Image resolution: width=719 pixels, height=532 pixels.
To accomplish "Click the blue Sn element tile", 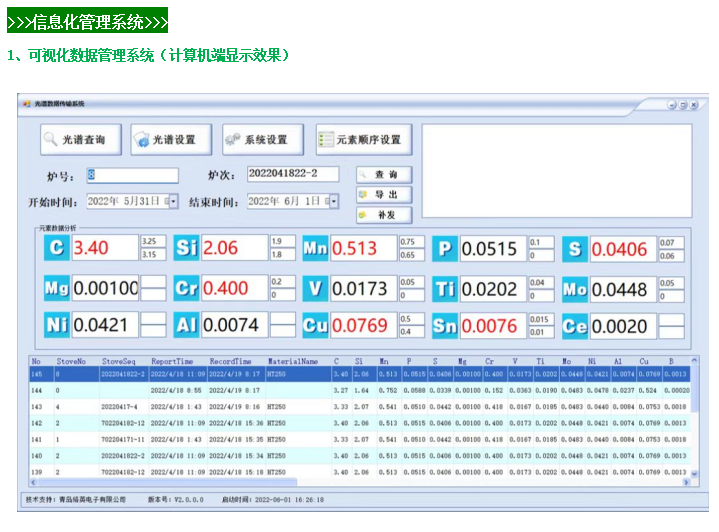I will click(445, 325).
